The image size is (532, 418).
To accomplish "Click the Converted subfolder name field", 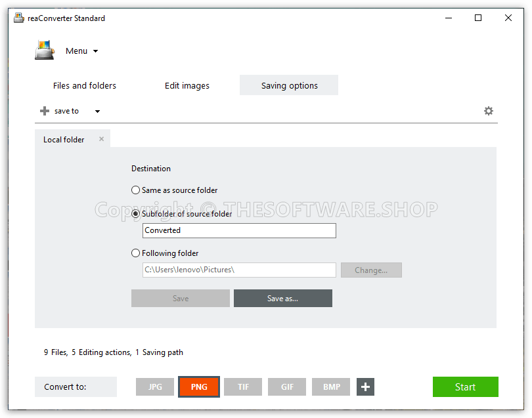I will 239,230.
